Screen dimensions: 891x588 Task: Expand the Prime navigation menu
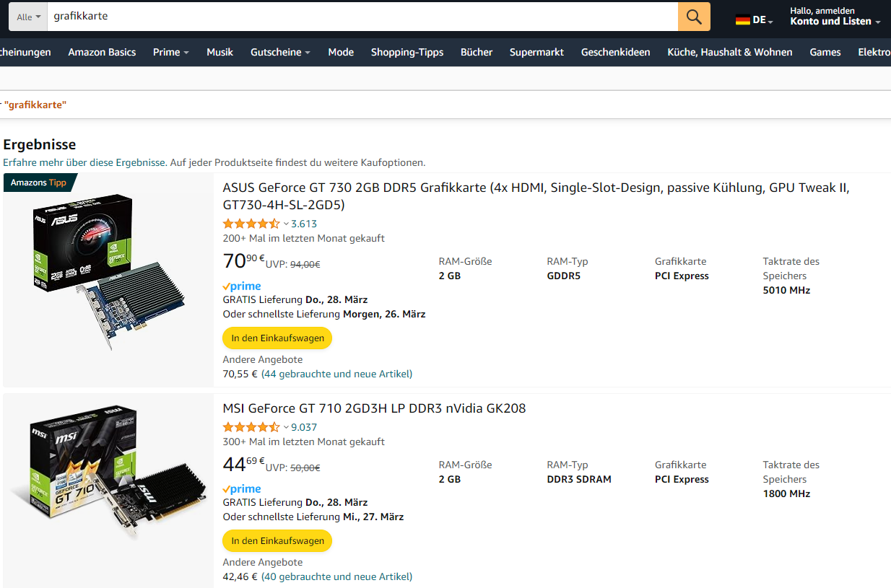coord(170,52)
